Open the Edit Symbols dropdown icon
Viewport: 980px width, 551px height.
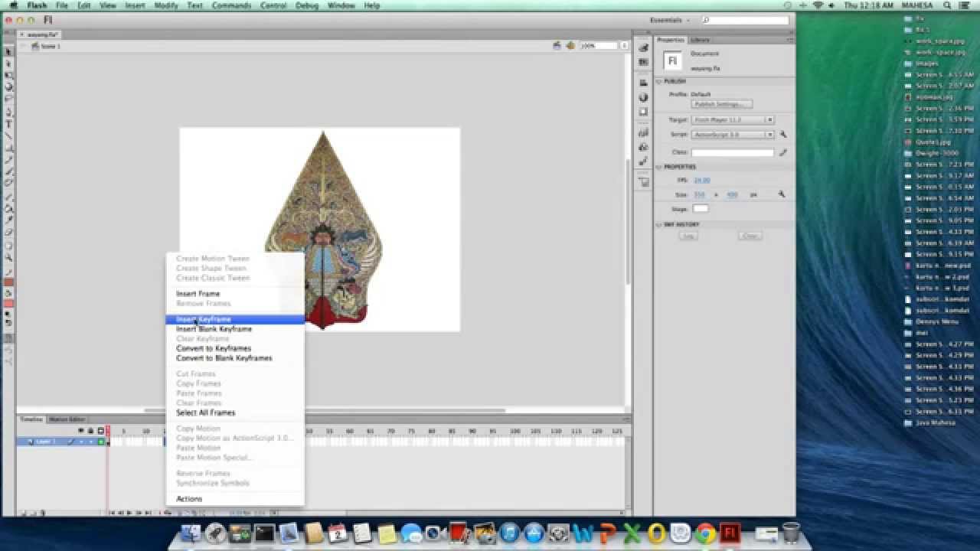570,46
